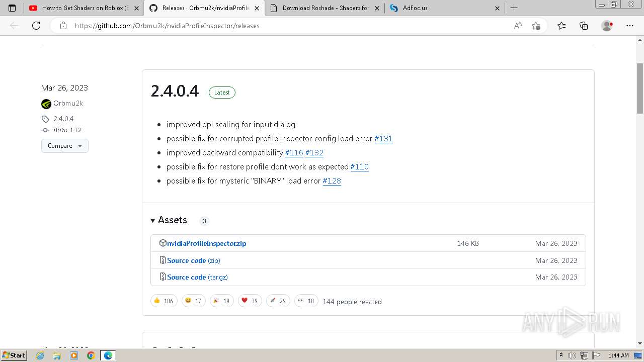Open media player from taskbar
Screen dimensions: 644x362
pos(74,355)
